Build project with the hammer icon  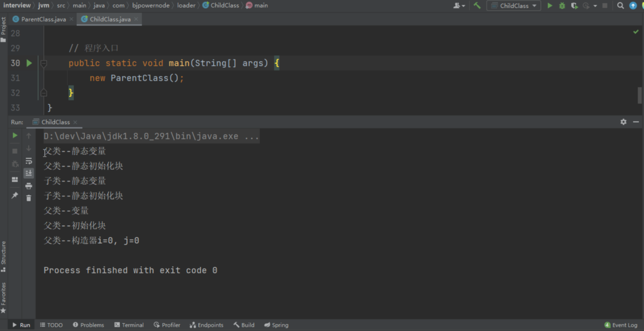(x=477, y=6)
